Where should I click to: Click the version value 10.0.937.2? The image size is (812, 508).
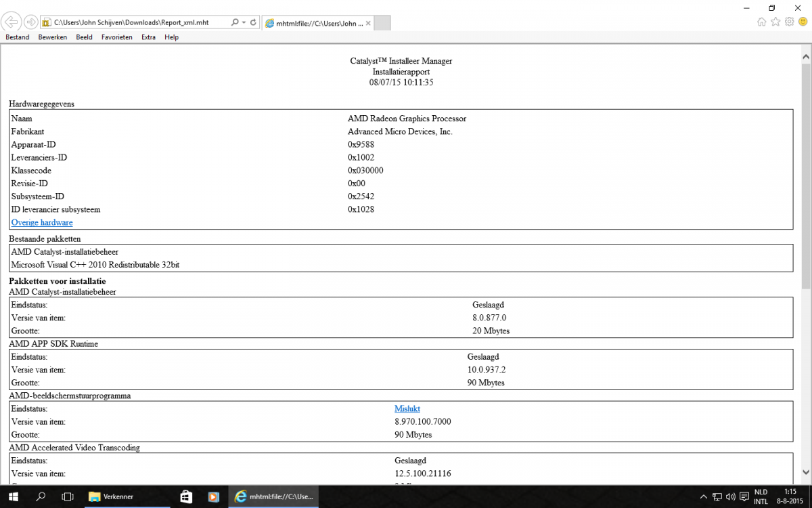pyautogui.click(x=487, y=370)
